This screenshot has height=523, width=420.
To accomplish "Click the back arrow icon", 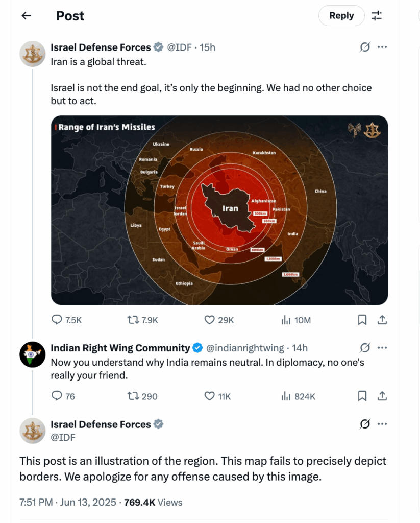I will 26,16.
